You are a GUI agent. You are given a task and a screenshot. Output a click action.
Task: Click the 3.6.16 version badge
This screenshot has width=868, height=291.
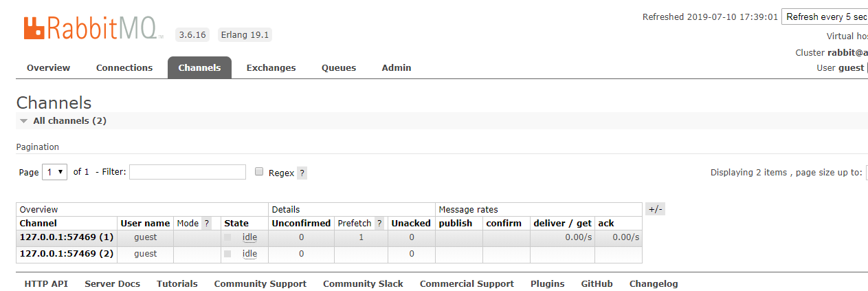(192, 34)
